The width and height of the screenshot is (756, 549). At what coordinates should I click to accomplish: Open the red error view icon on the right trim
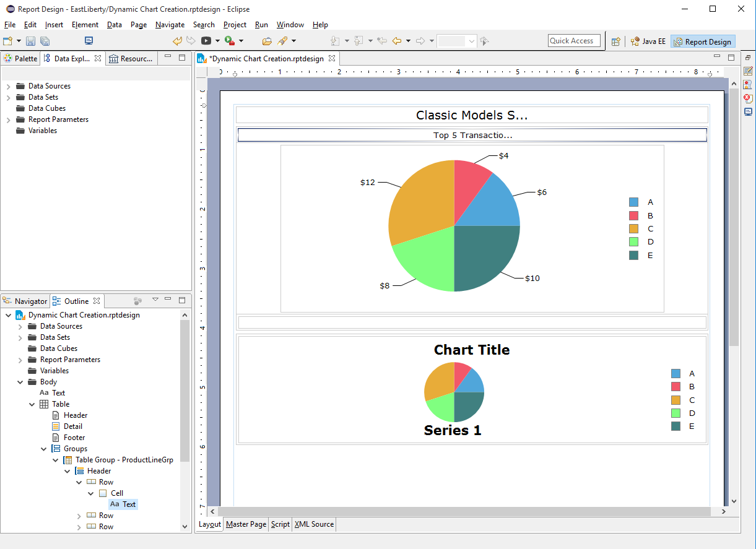(748, 98)
